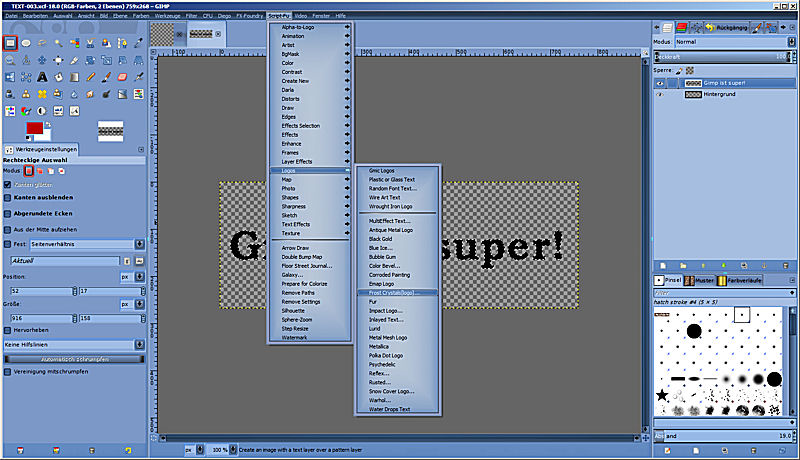The image size is (800, 460).
Task: Click the red foreground color swatch
Action: (x=34, y=128)
